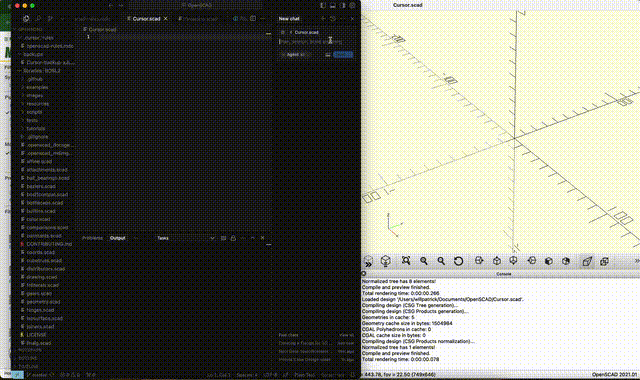The height and width of the screenshot is (380, 640).
Task: Close the chat panel
Action: pos(352,18)
